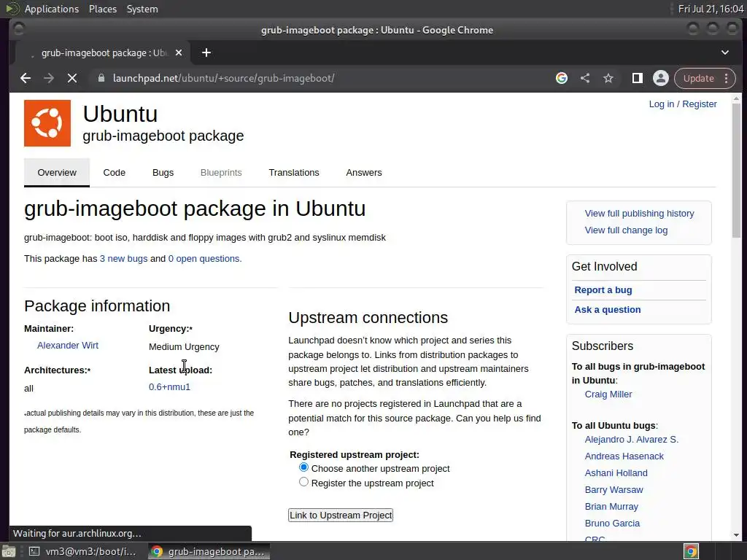Stop the page from loading
This screenshot has width=747, height=560.
point(72,78)
